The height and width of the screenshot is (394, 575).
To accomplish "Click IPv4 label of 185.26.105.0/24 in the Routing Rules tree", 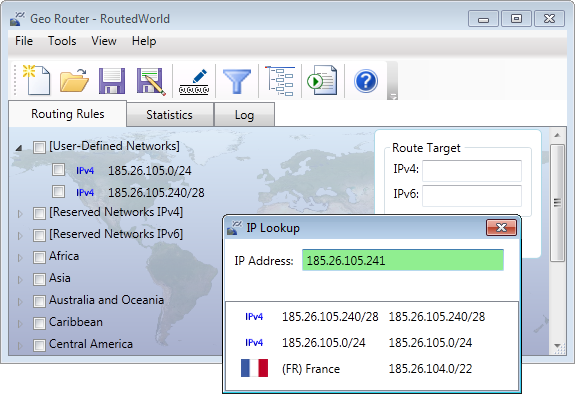I will coord(85,171).
